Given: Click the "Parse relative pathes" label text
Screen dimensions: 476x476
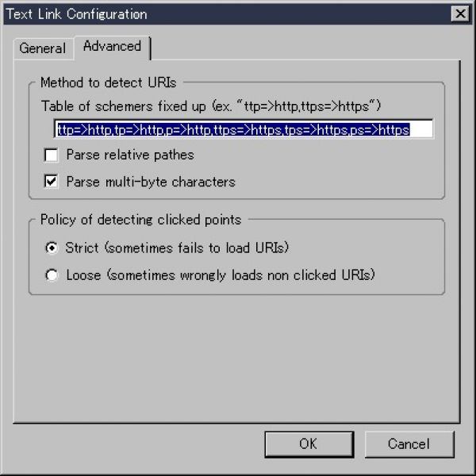Looking at the screenshot, I should pyautogui.click(x=130, y=155).
